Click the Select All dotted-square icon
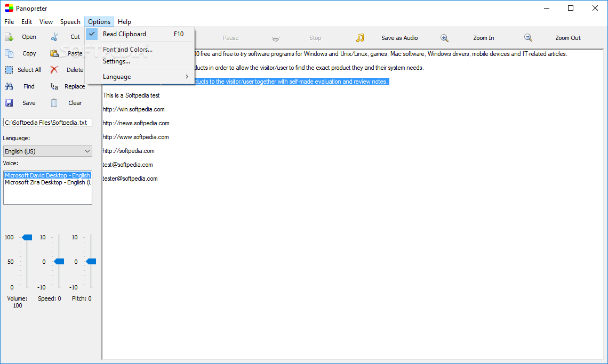Image resolution: width=608 pixels, height=364 pixels. pyautogui.click(x=9, y=70)
